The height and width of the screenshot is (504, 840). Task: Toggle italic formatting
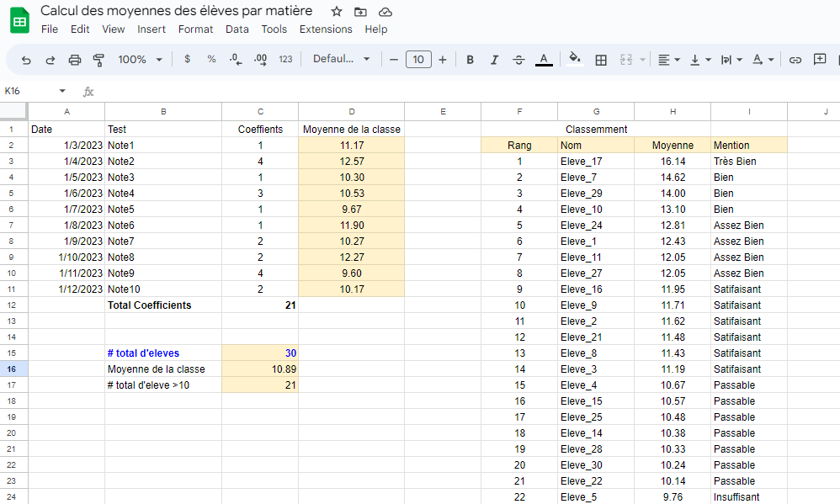(x=494, y=60)
